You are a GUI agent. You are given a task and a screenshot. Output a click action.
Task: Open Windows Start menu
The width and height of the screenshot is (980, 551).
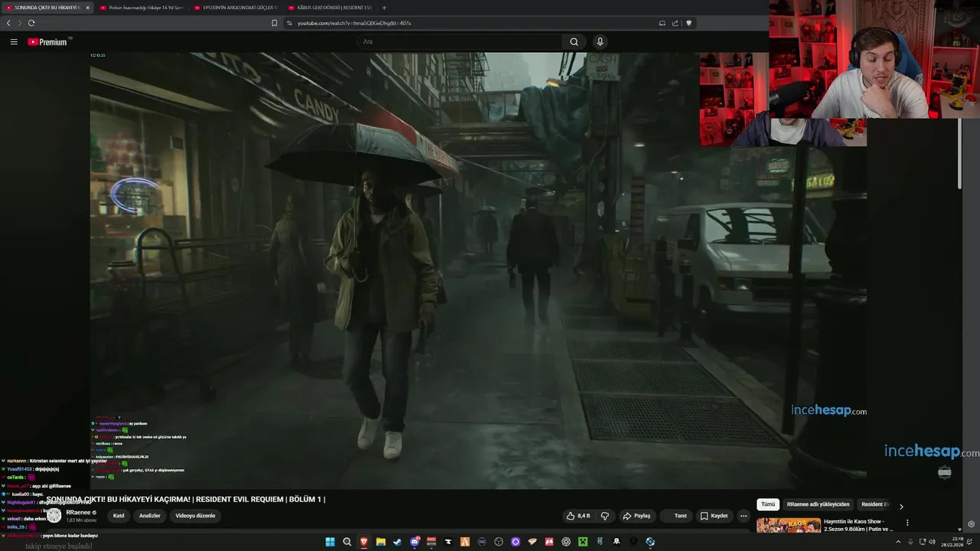(330, 542)
